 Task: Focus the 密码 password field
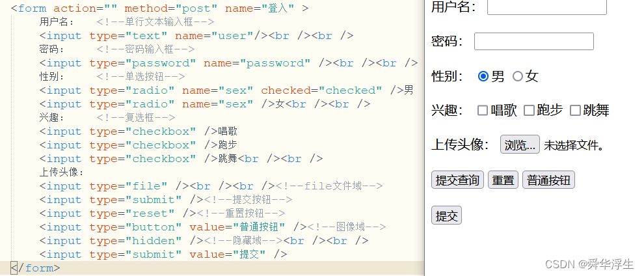534,42
